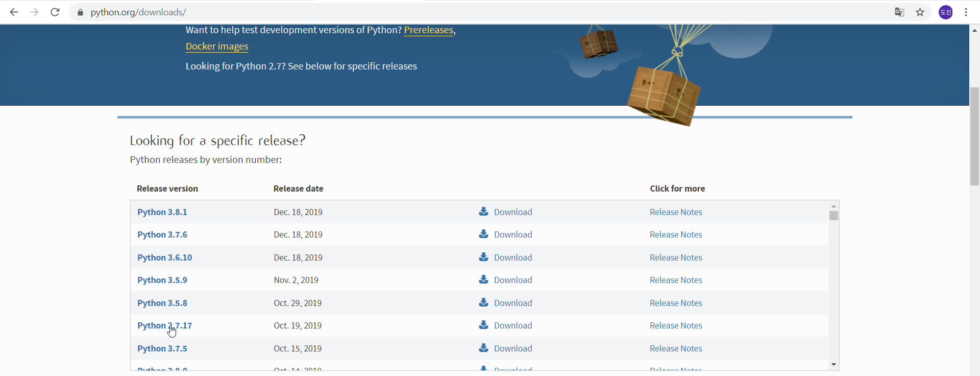
Task: Click the Download text for Python 3.7.6
Action: (513, 234)
